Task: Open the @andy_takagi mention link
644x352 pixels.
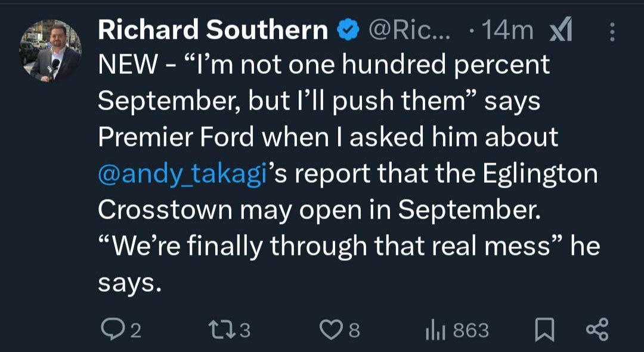Action: (180, 173)
